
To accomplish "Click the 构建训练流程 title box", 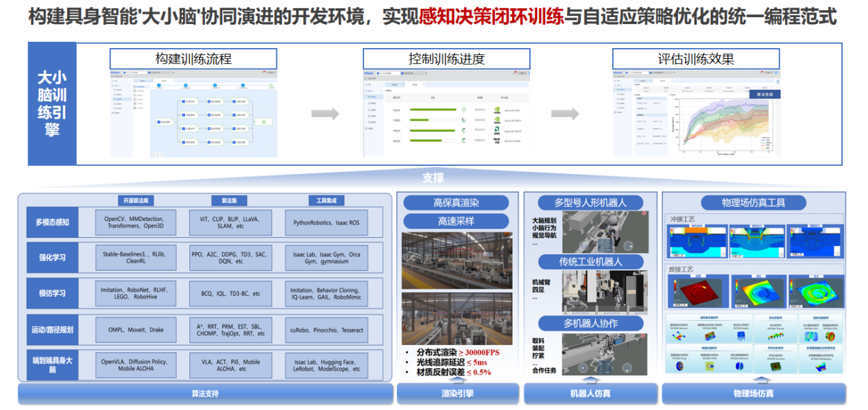I will point(193,59).
